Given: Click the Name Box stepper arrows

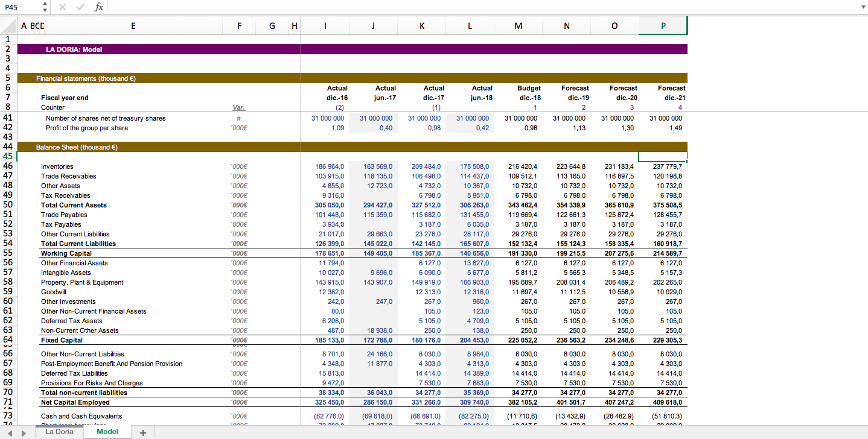Looking at the screenshot, I should pyautogui.click(x=45, y=7).
